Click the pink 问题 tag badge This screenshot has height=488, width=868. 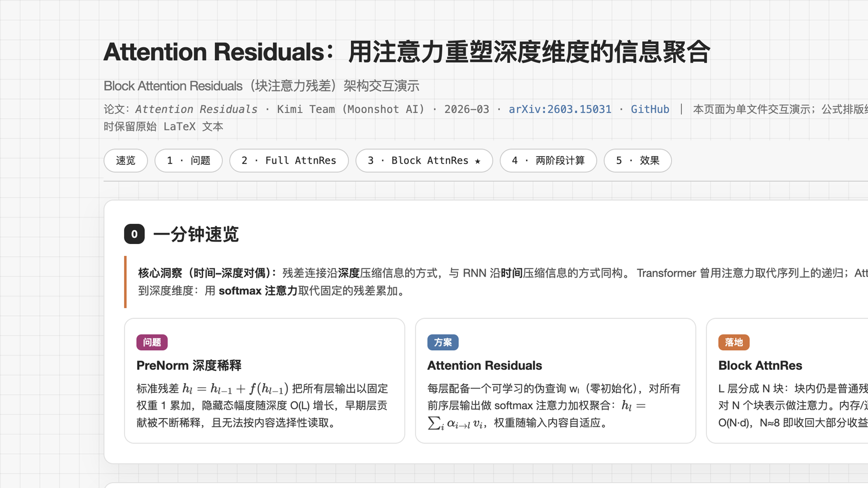[x=152, y=342]
